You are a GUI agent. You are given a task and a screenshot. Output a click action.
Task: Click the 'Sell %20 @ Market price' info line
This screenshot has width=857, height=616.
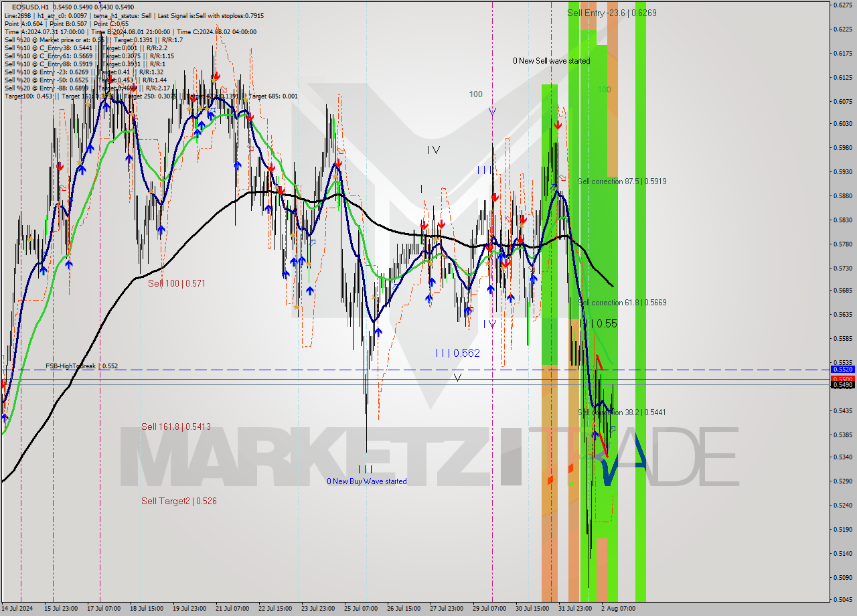point(93,40)
